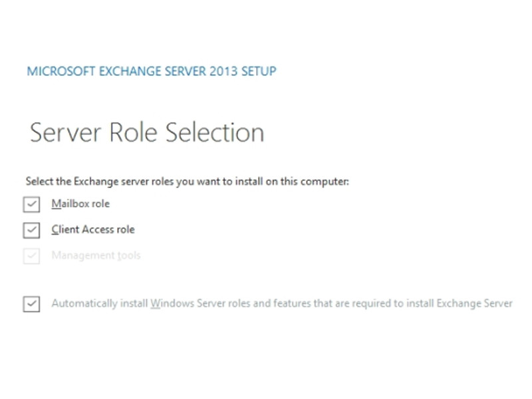Image resolution: width=532 pixels, height=399 pixels.
Task: Click the greyed-out Management tools checkbox
Action: pos(31,256)
